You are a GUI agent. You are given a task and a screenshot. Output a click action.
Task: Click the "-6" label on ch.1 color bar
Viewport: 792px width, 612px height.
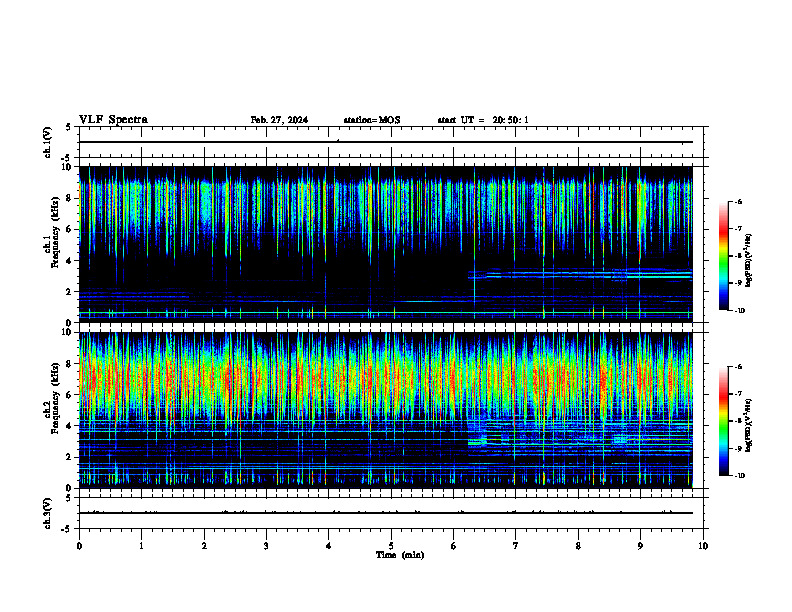pos(739,202)
